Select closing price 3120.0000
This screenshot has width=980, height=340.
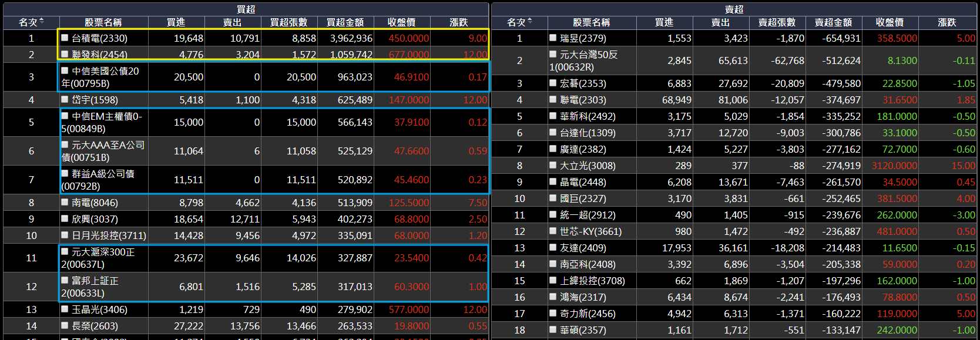pyautogui.click(x=894, y=166)
